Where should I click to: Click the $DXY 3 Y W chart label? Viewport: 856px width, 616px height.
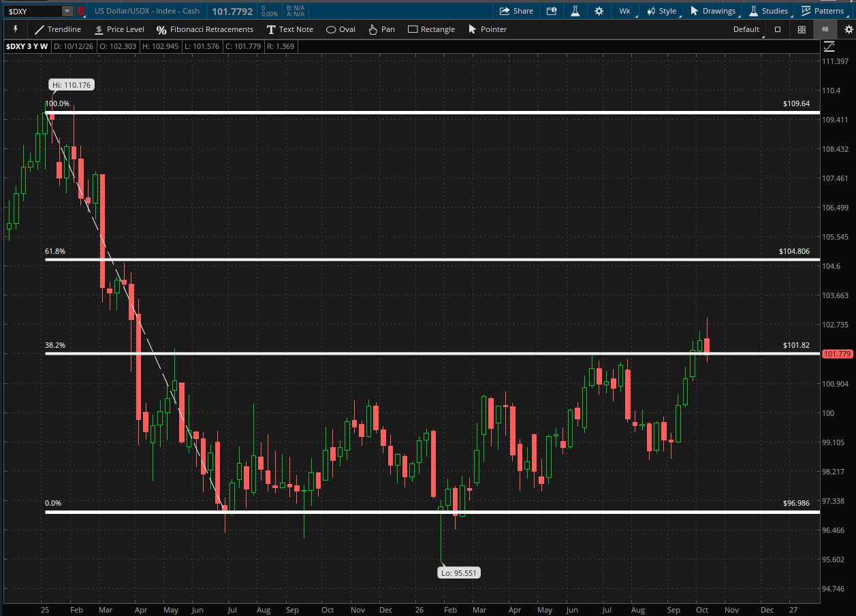click(27, 46)
